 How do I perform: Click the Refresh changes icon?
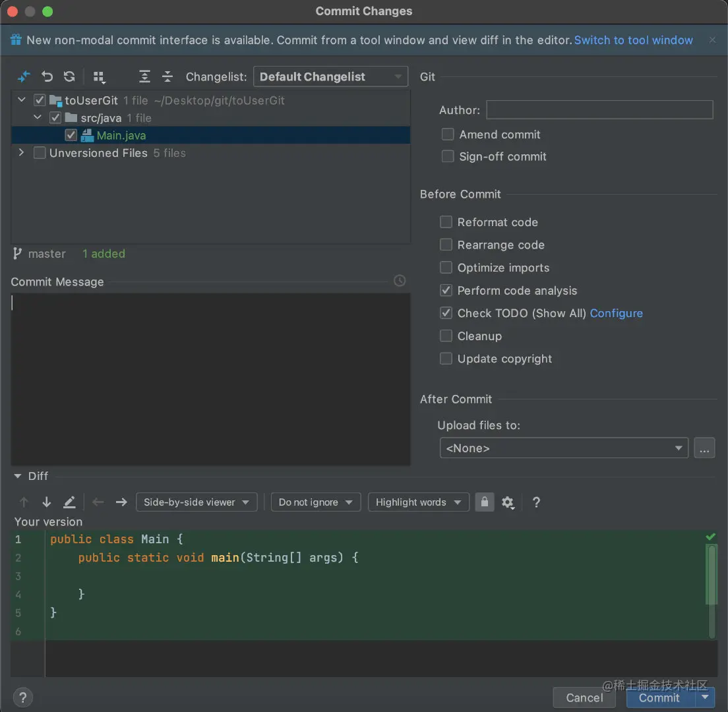click(x=69, y=76)
